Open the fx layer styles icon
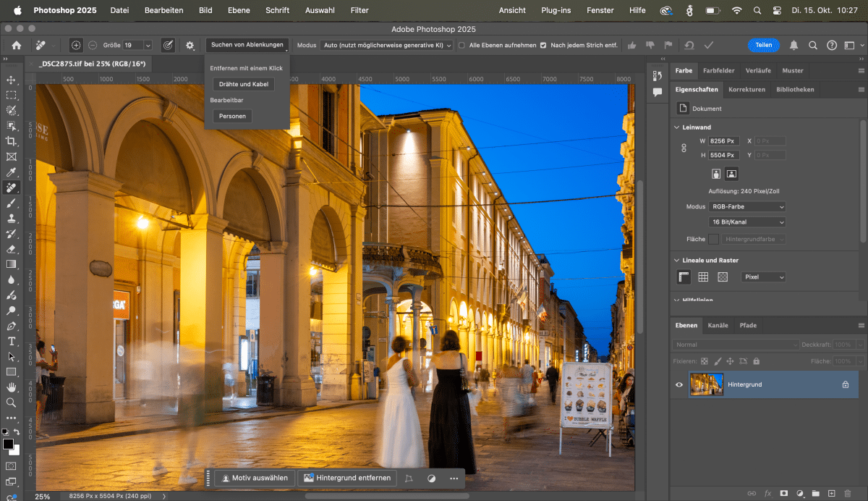The width and height of the screenshot is (868, 501). coord(768,493)
